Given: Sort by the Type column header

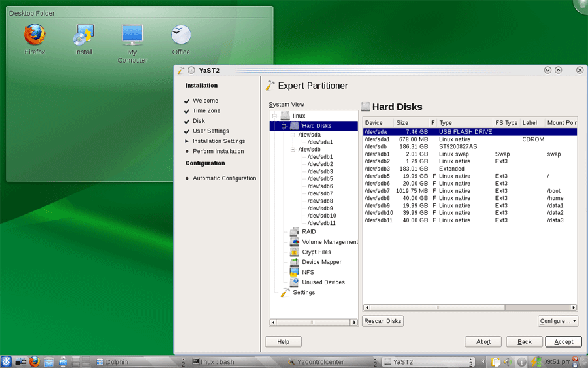Looking at the screenshot, I should tap(465, 123).
